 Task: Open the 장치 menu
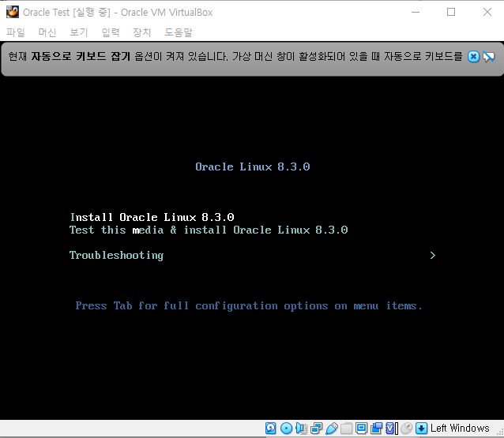tap(142, 32)
